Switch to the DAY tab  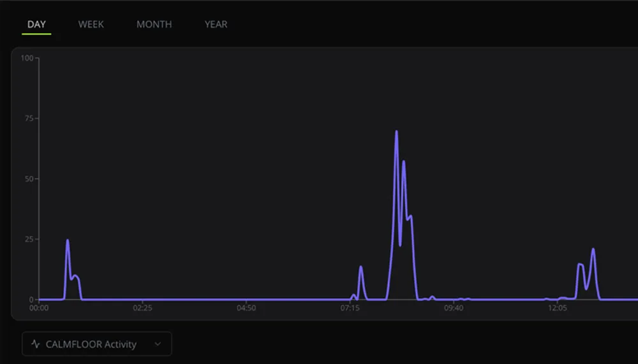[36, 24]
